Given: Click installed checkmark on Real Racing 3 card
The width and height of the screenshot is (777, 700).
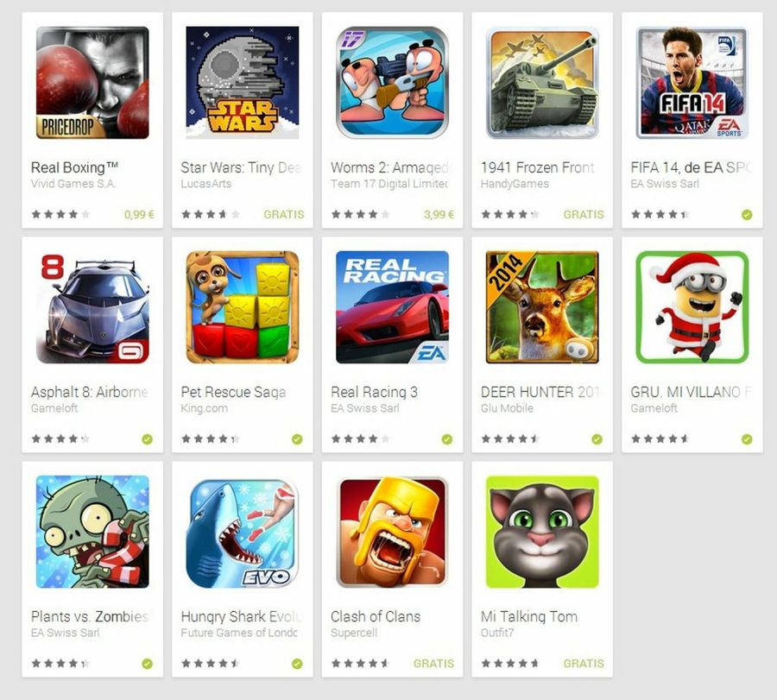Looking at the screenshot, I should coord(447,439).
